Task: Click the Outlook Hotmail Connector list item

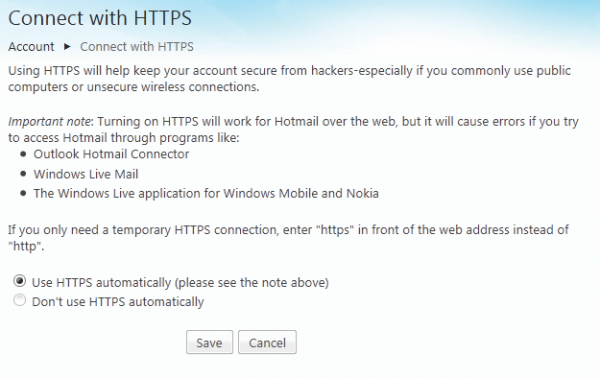Action: [x=111, y=154]
